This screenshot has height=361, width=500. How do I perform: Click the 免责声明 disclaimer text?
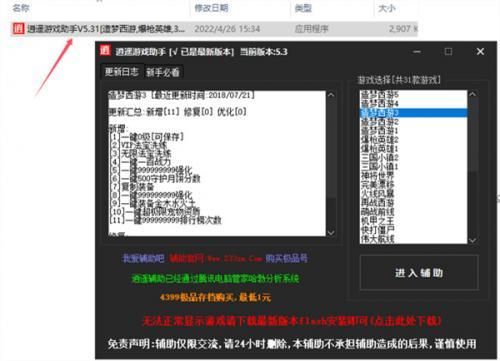292,344
